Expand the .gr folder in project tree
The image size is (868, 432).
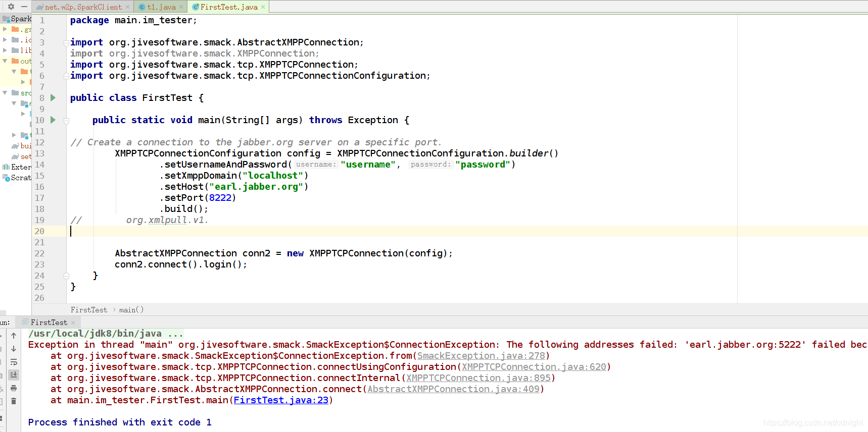(x=5, y=29)
